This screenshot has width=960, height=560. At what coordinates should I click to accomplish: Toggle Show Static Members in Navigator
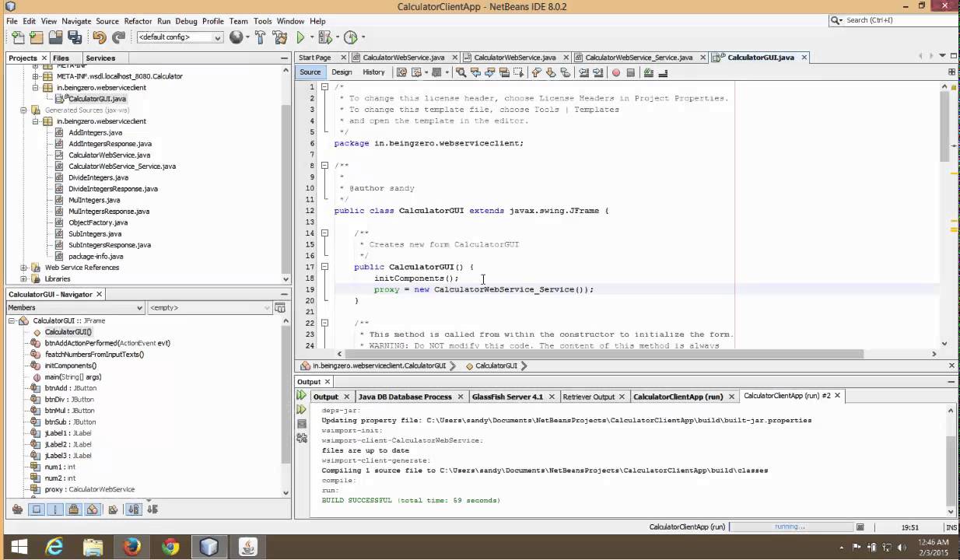[55, 509]
